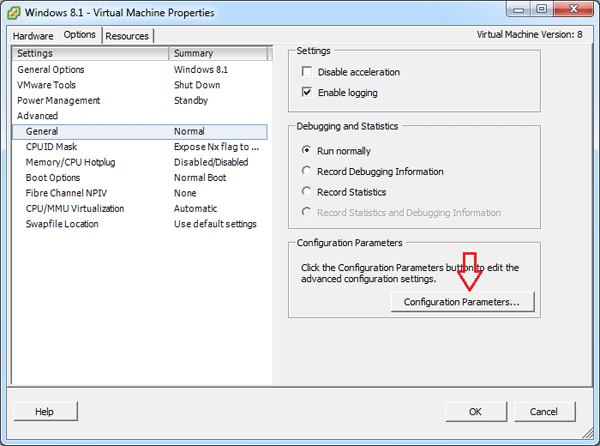Select VMware Tools setting
This screenshot has width=600, height=446.
point(46,85)
